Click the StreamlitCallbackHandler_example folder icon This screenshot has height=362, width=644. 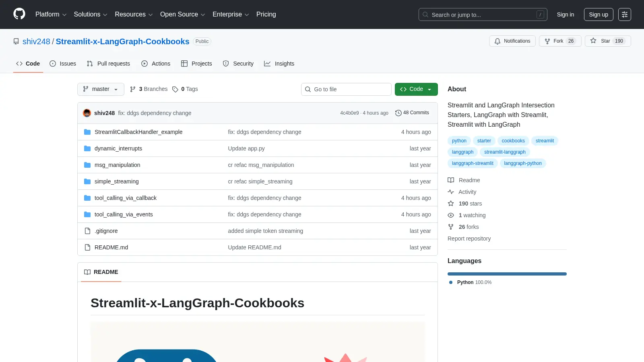coord(87,132)
